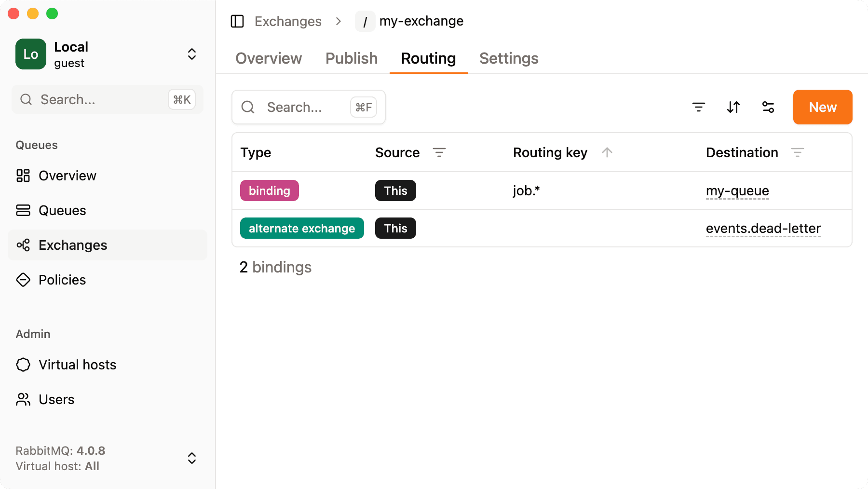Select Exchanges in the sidebar
This screenshot has width=868, height=489.
point(108,245)
